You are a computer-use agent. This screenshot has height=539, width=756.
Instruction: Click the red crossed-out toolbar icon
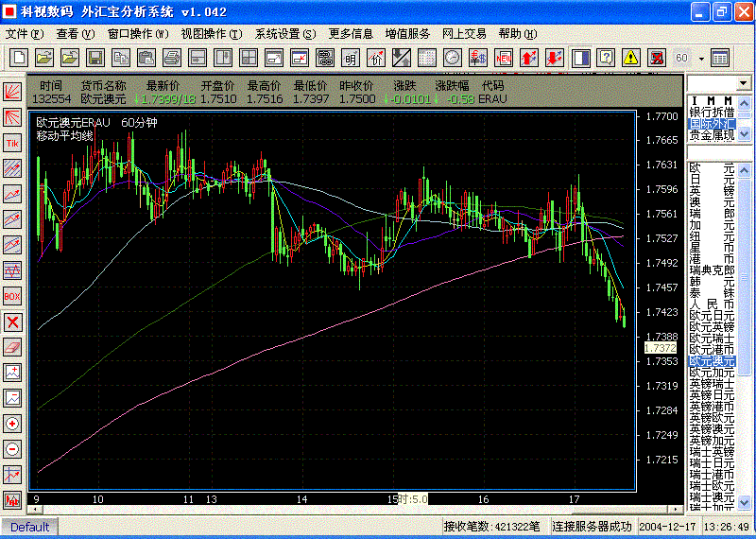(656, 58)
